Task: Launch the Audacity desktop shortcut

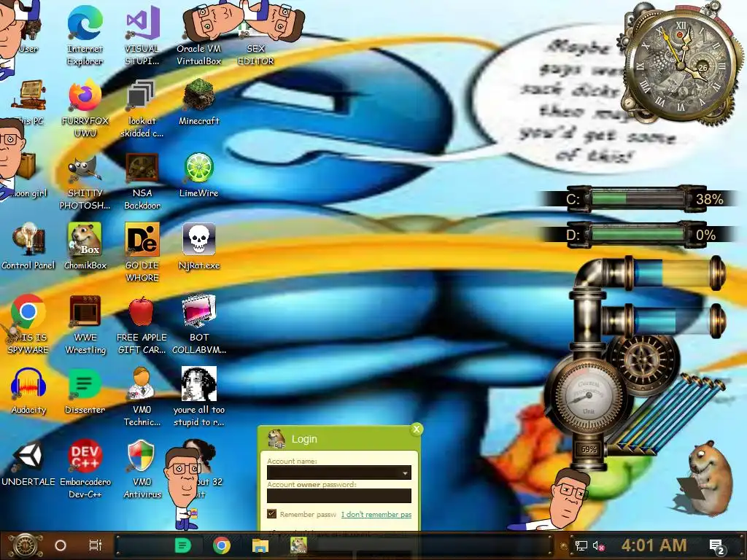Action: click(x=28, y=392)
